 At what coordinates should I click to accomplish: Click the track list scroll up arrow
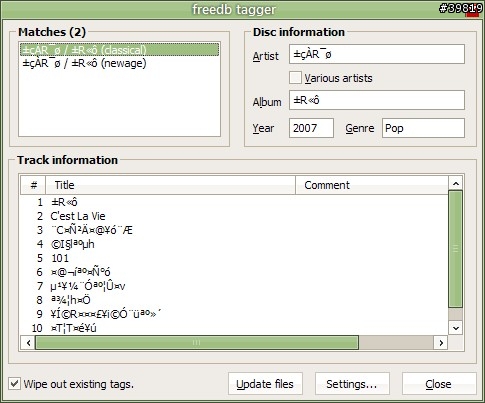[456, 183]
